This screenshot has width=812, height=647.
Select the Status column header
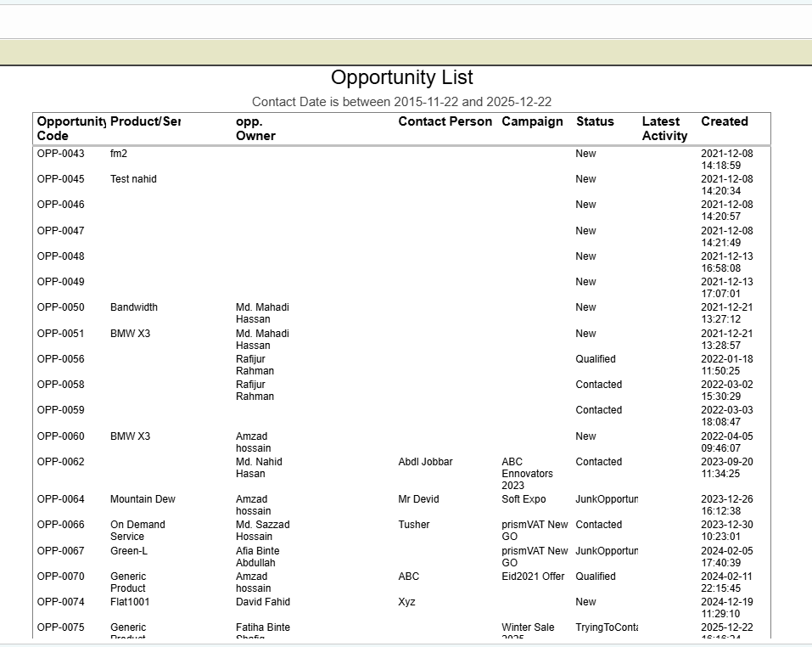tap(595, 121)
